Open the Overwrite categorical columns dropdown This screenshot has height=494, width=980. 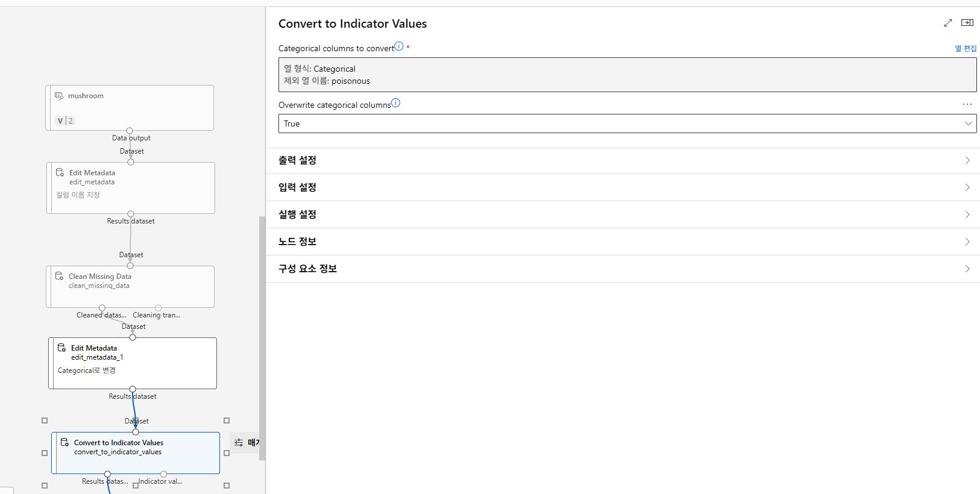(627, 123)
